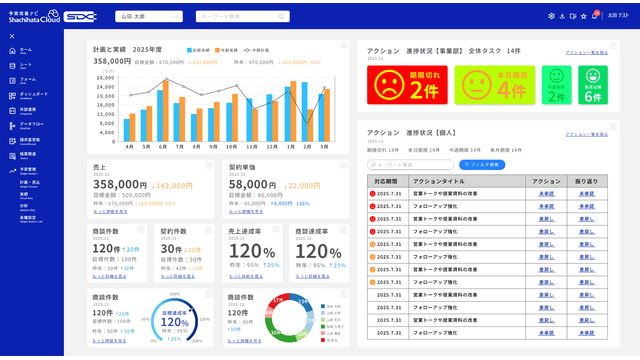Open ホーム (Home) in the sidebar

click(x=20, y=51)
